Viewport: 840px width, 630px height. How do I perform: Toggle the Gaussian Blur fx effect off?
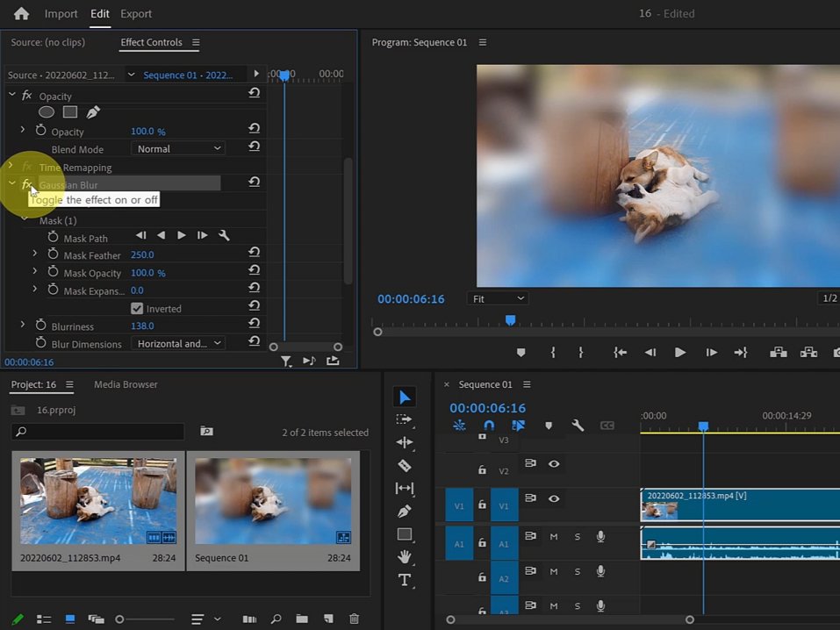point(27,184)
